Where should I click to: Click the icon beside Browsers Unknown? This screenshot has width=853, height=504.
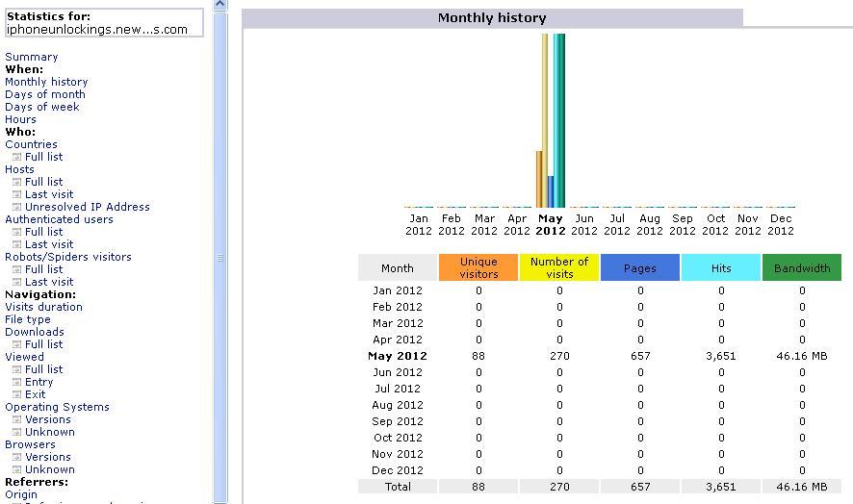[16, 469]
